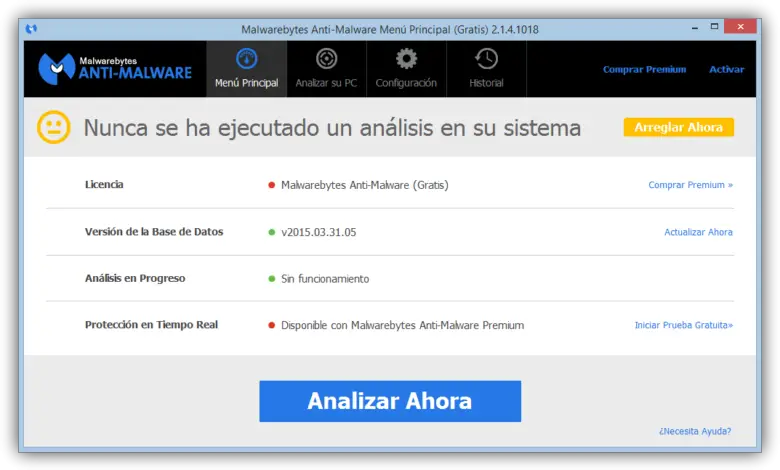Open the Analizar su PC tab label
The width and height of the screenshot is (780, 470).
click(x=326, y=83)
